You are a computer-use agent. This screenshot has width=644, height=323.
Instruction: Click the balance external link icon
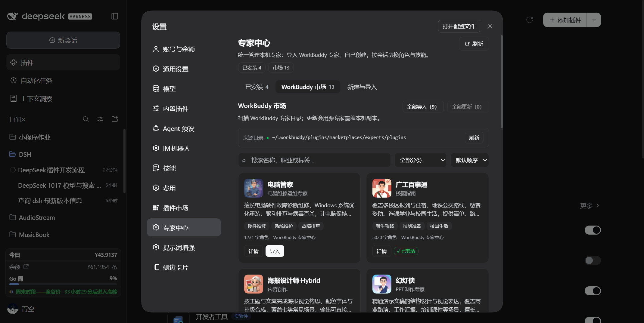click(x=26, y=267)
